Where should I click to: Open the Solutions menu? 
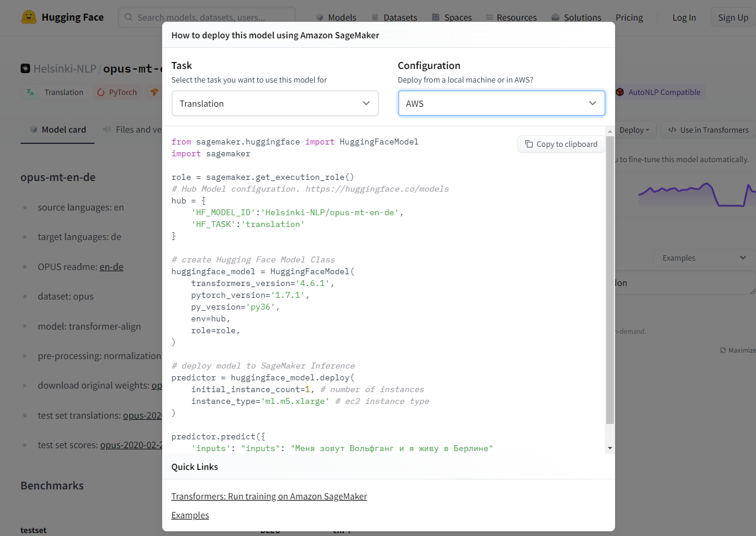pos(576,18)
